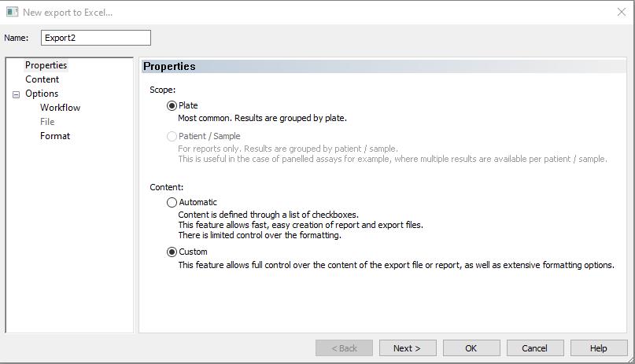This screenshot has height=364, width=635.
Task: Open the Properties tree item
Action: click(x=46, y=65)
